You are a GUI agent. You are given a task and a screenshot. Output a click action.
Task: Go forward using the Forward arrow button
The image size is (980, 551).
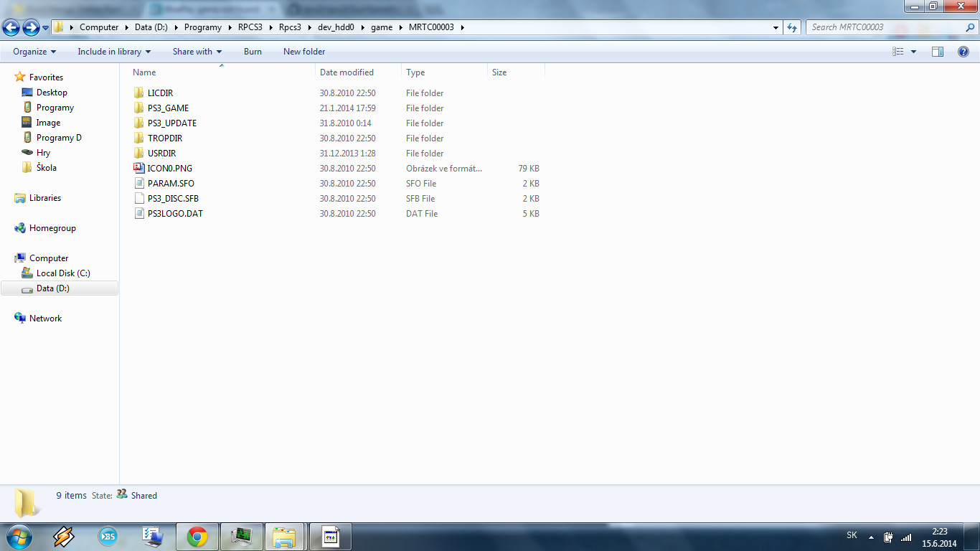(31, 27)
